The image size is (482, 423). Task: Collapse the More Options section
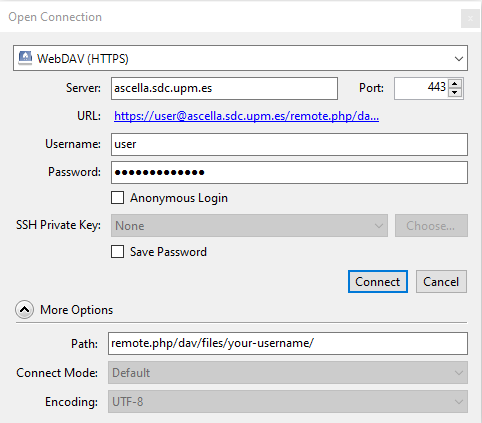pos(24,310)
